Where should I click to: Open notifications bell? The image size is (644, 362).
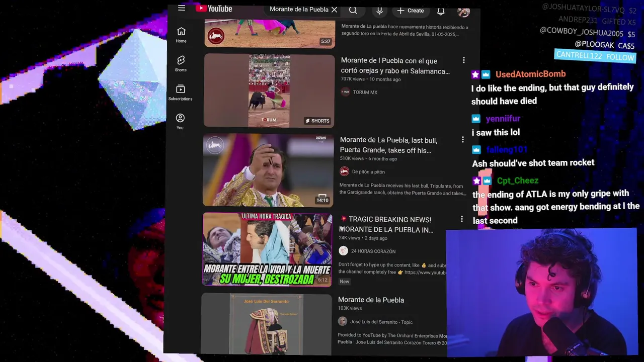[441, 11]
